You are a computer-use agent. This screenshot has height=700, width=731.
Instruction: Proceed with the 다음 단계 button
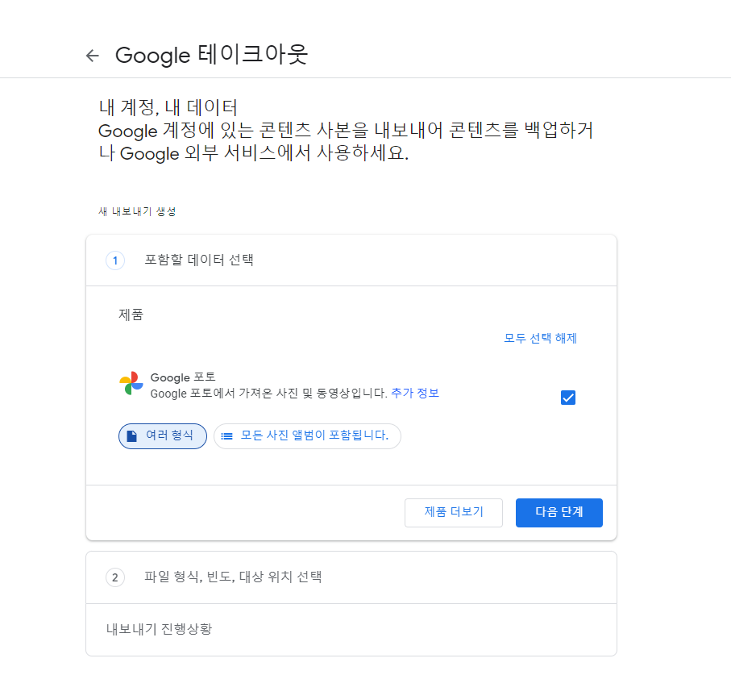(559, 513)
